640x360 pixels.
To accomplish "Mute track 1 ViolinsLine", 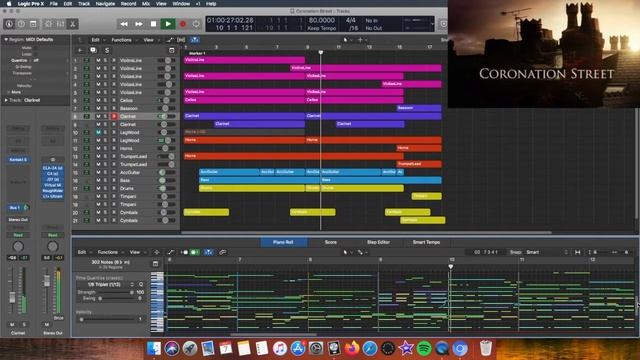I will pos(98,60).
